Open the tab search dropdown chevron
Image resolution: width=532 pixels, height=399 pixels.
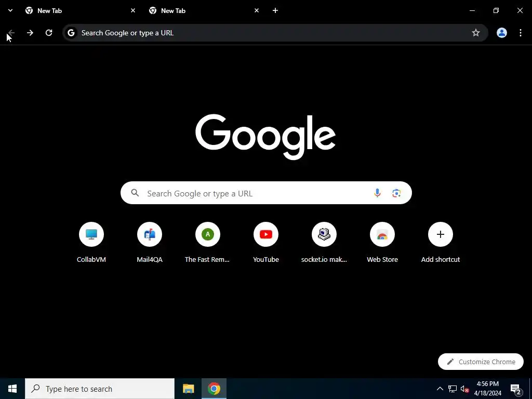pyautogui.click(x=10, y=10)
